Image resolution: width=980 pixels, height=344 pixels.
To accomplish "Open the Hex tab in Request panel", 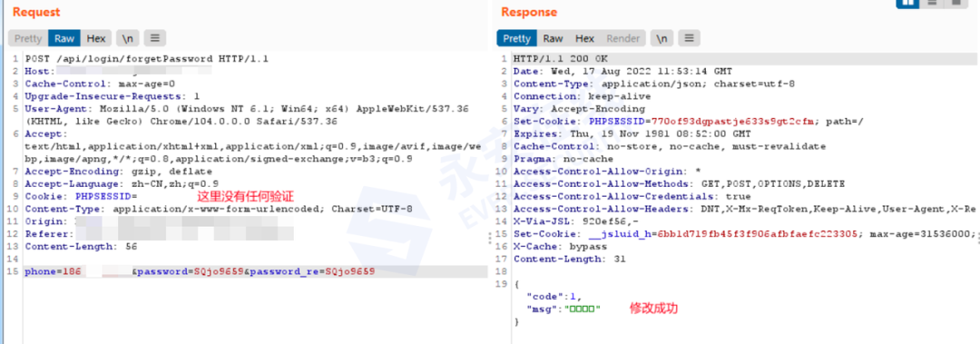I will (x=95, y=38).
